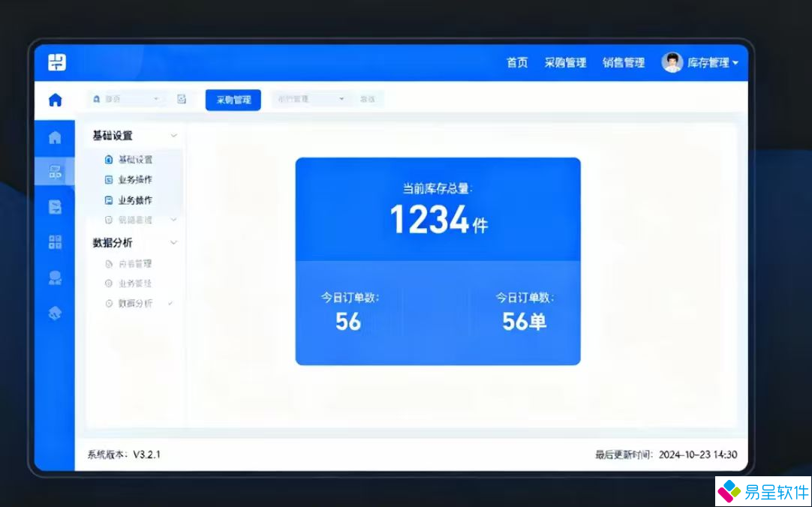The image size is (812, 507).
Task: Click the icon of the greyed row under 业务操作
Action: (109, 220)
